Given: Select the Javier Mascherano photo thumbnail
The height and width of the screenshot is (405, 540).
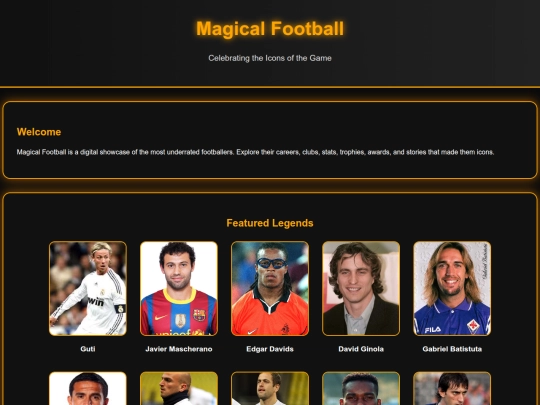Looking at the screenshot, I should point(179,288).
